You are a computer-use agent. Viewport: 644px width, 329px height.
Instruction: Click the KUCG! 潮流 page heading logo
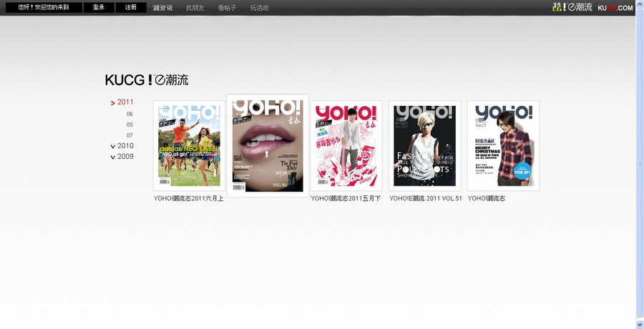click(x=147, y=79)
